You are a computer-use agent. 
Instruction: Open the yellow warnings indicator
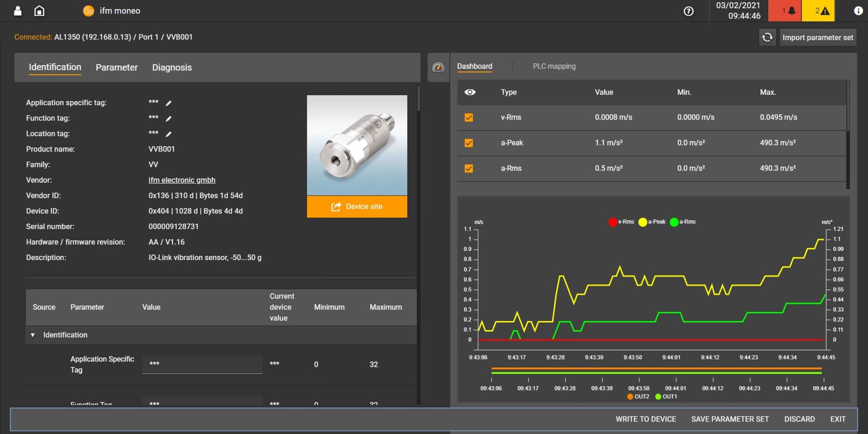point(818,11)
